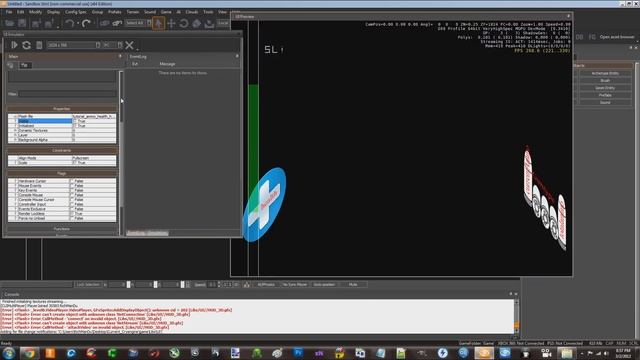Open the File menu
Image resolution: width=640 pixels, height=360 pixels.
(9, 12)
